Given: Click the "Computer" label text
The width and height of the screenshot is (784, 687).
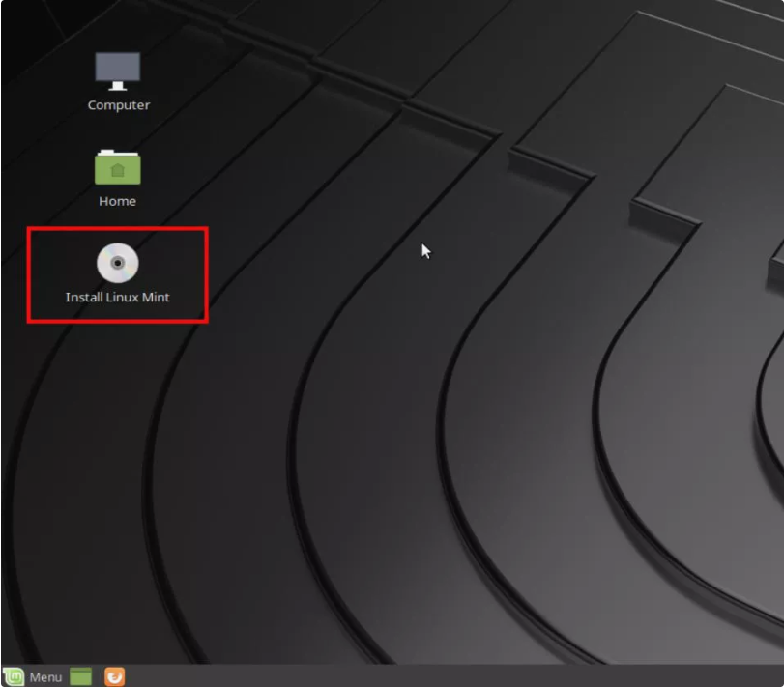Looking at the screenshot, I should tap(119, 105).
